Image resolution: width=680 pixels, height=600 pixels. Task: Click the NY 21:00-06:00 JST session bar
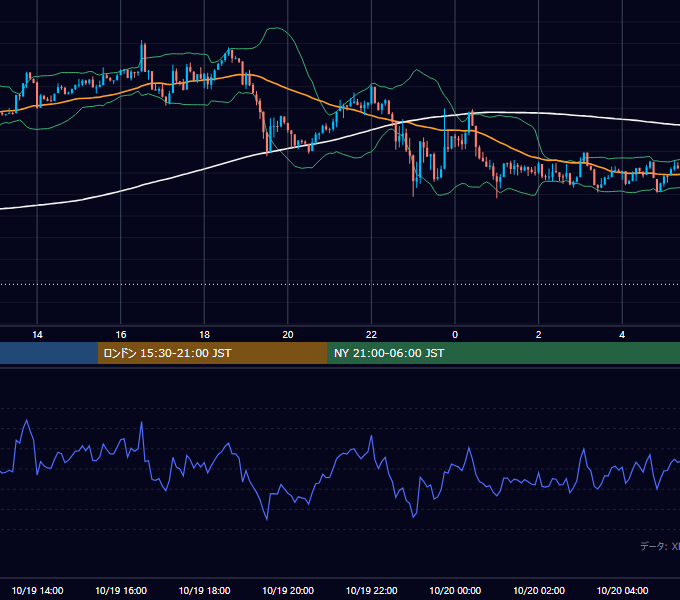point(503,353)
